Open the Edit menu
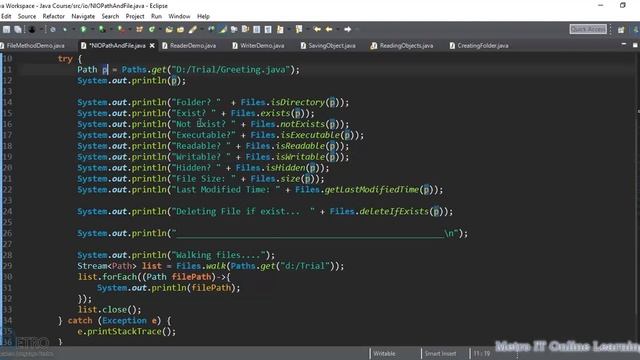The height and width of the screenshot is (360, 640). coord(6,16)
